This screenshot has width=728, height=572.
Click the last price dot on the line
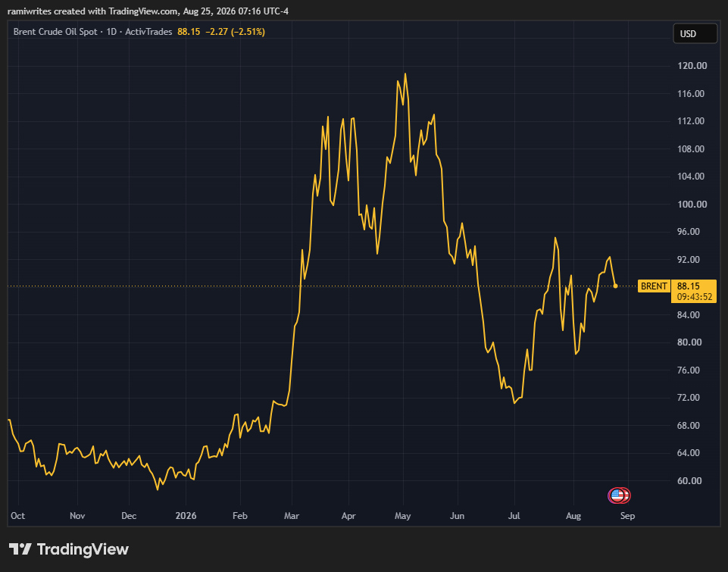(615, 286)
